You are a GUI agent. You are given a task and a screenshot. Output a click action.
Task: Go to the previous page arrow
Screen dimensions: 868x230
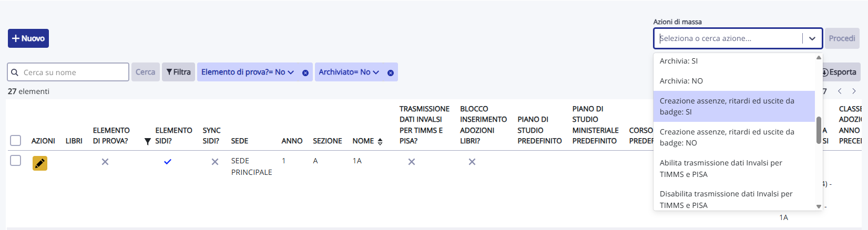point(840,91)
